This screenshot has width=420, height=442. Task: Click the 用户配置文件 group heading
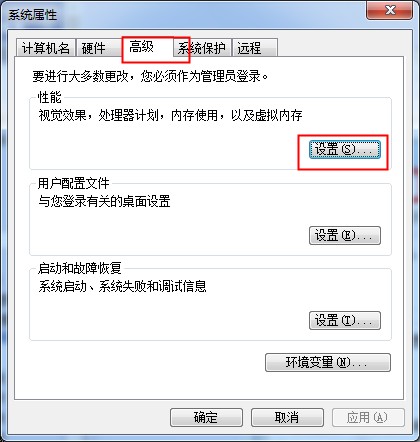click(73, 183)
